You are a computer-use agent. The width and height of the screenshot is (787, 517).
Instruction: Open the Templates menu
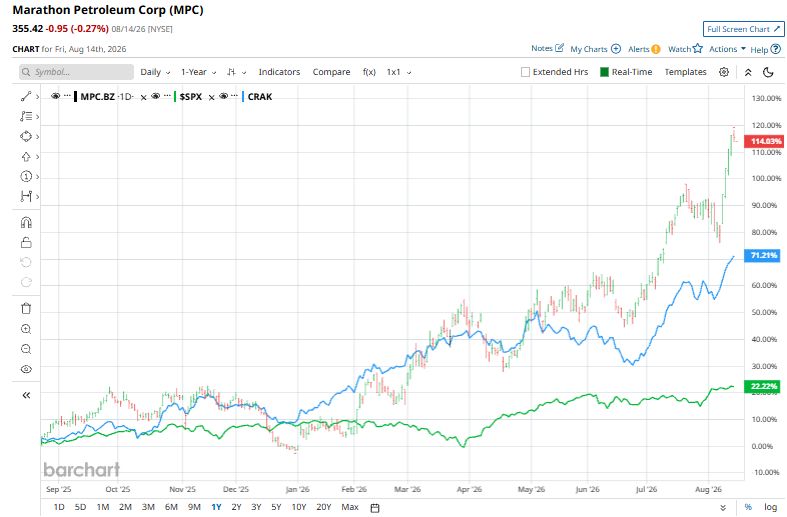[685, 72]
